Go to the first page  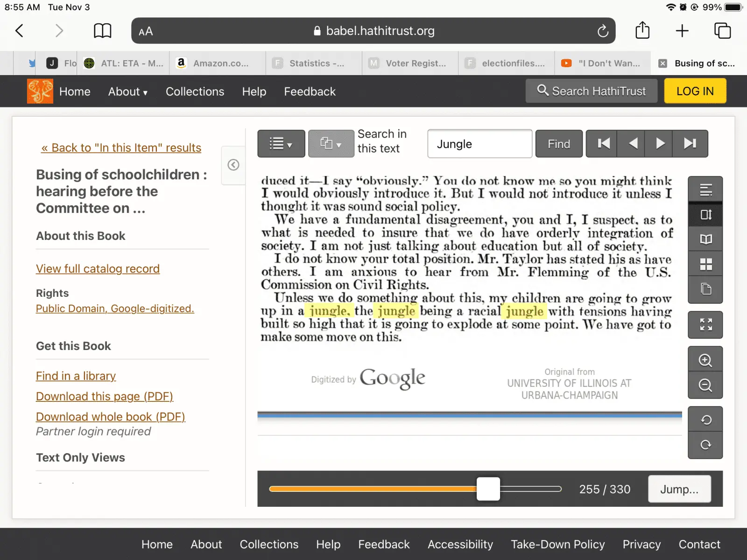click(603, 144)
